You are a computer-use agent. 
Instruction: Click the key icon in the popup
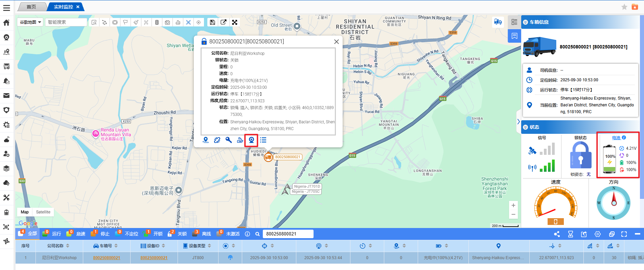pos(229,140)
